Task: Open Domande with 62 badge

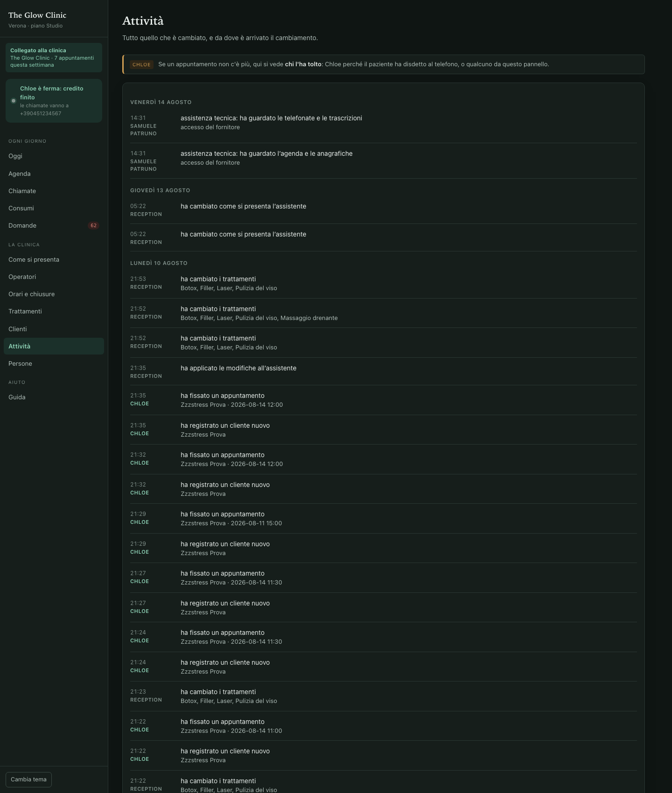Action: (54, 225)
